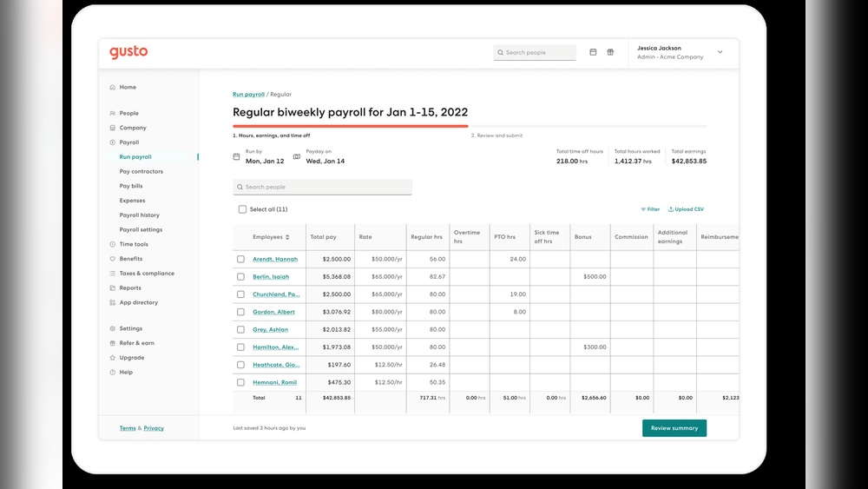The height and width of the screenshot is (489, 868).
Task: Click the Time tools clock icon
Action: [112, 244]
